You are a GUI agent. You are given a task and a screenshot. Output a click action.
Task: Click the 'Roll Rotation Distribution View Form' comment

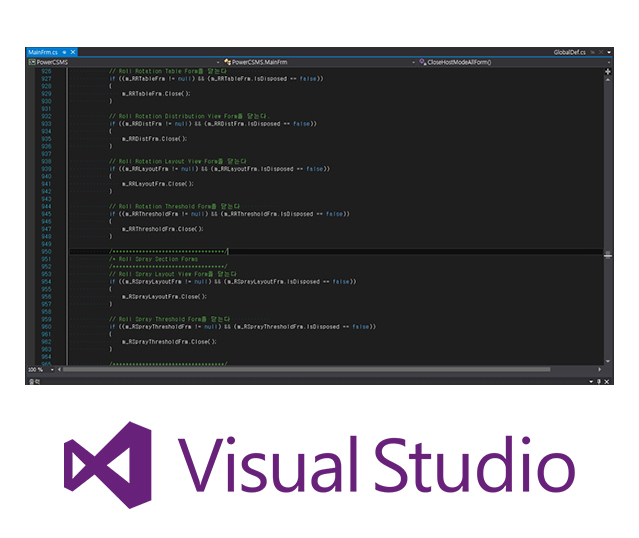tap(189, 116)
